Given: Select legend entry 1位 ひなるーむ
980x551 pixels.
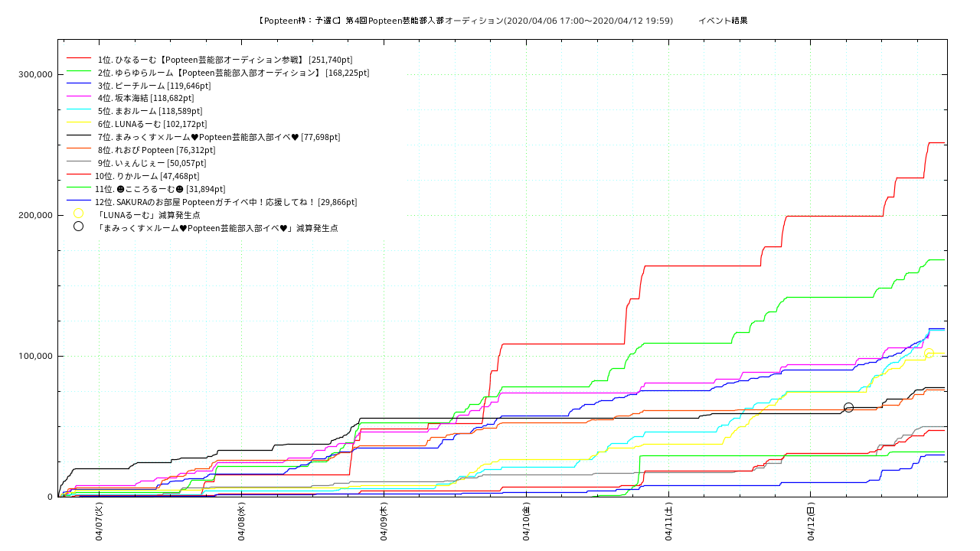Looking at the screenshot, I should [224, 60].
